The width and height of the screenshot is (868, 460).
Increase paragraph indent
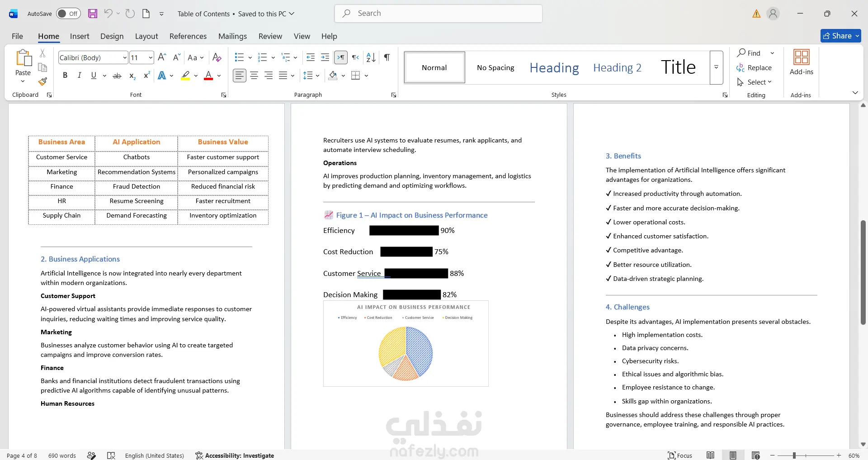click(x=325, y=57)
